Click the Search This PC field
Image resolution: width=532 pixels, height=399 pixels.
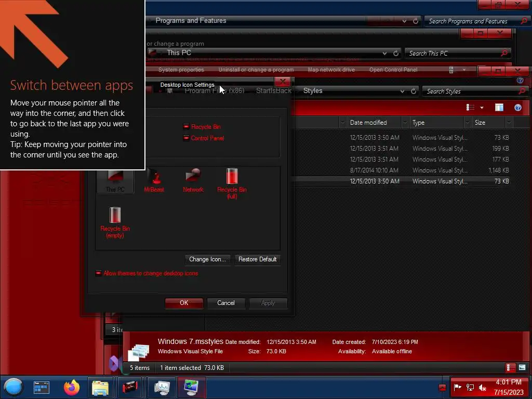point(454,53)
